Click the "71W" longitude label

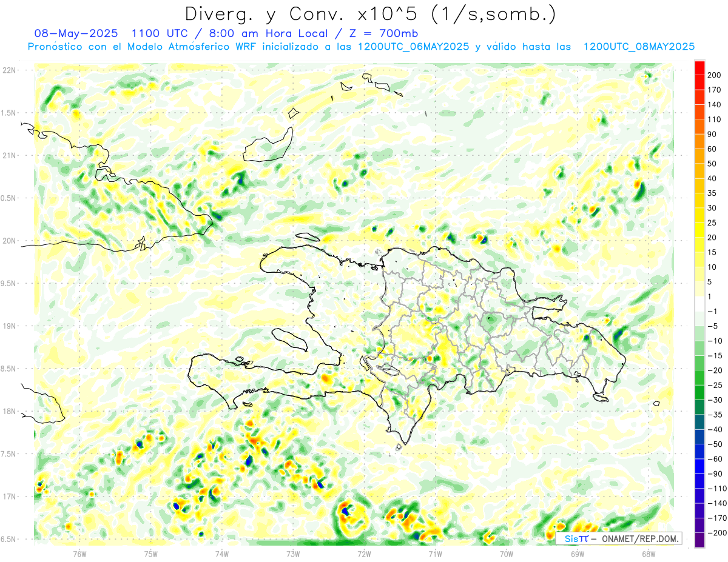435,553
